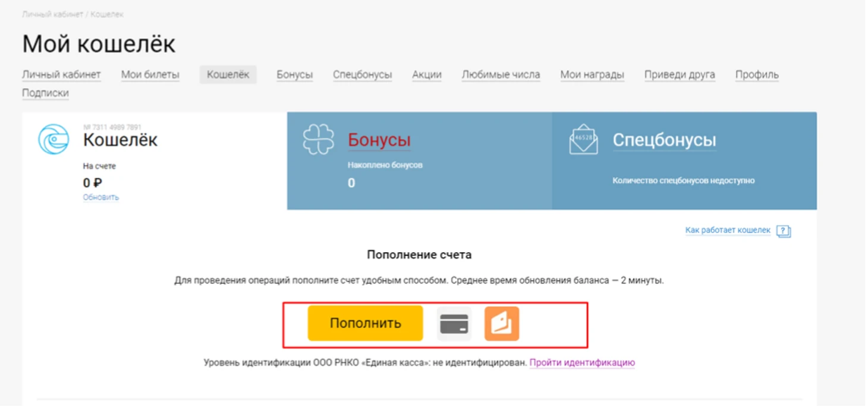The height and width of the screenshot is (406, 868).
Task: Switch to the Приведи друга tab
Action: (680, 74)
